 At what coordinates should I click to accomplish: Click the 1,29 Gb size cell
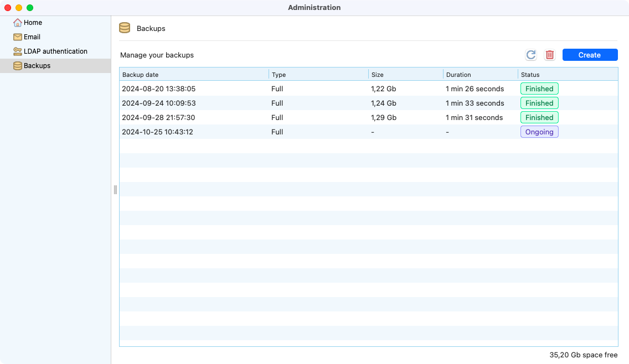click(384, 117)
